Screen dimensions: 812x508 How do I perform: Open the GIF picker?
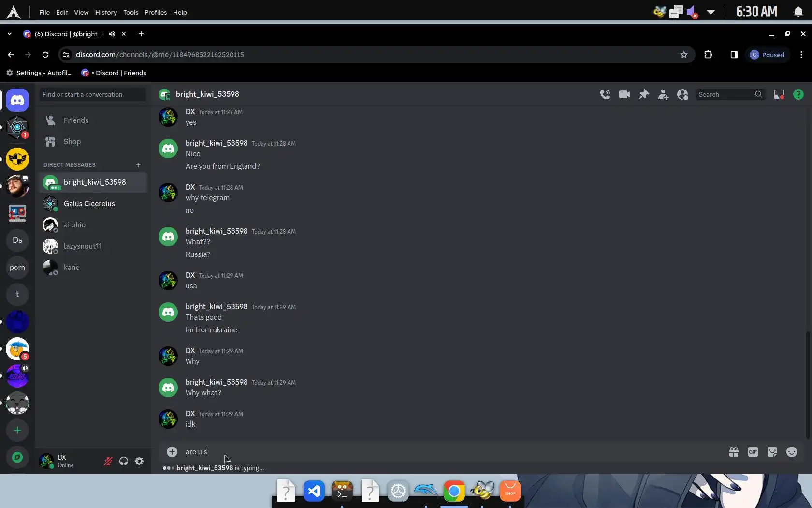(753, 452)
